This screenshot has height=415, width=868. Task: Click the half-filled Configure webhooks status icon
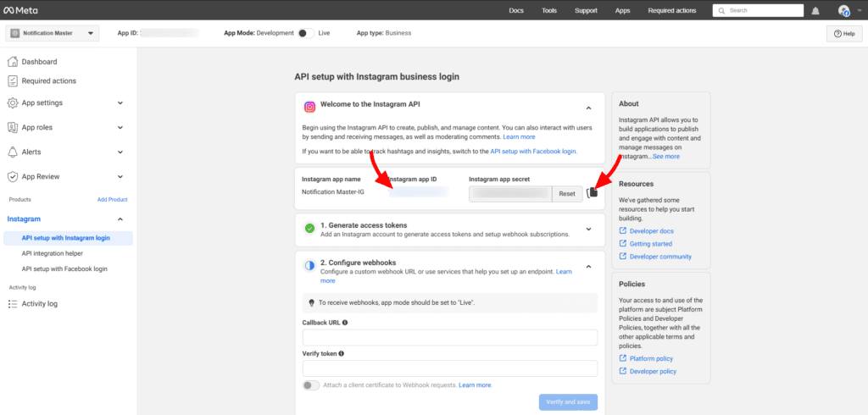coord(310,266)
